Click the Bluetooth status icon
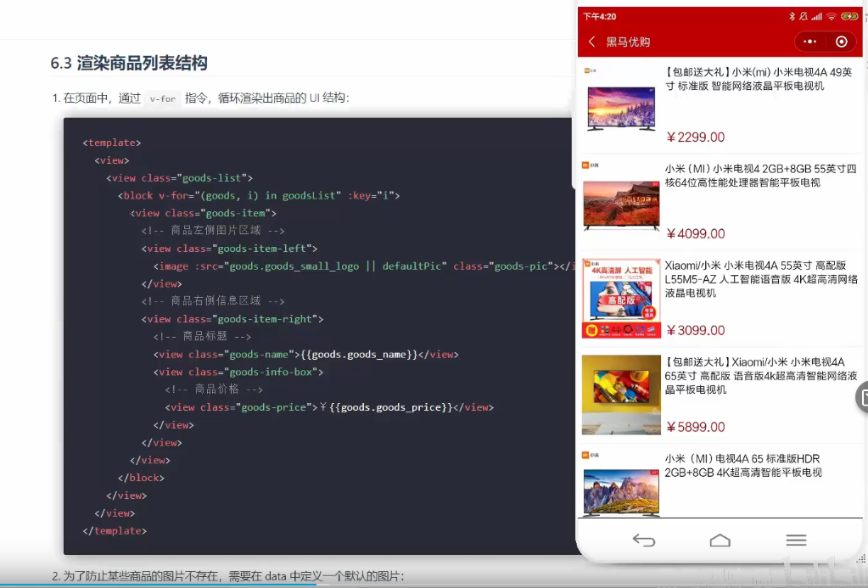The width and height of the screenshot is (868, 588). [x=792, y=17]
